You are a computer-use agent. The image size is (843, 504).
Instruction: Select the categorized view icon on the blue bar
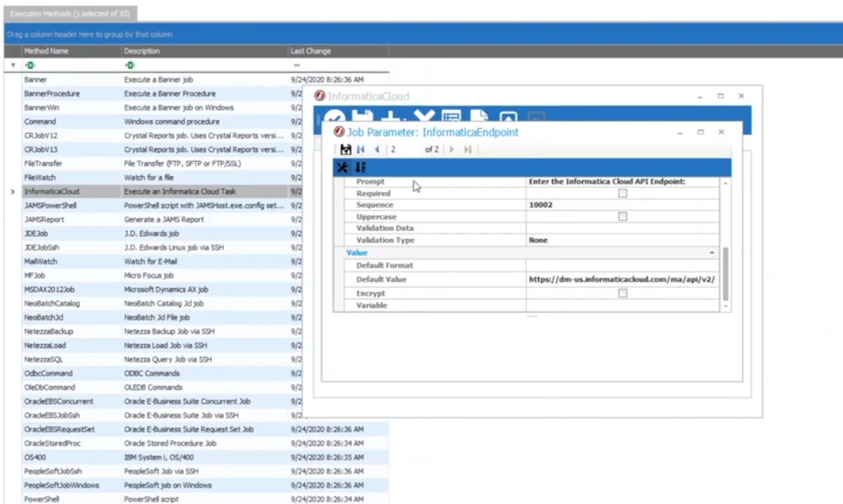[x=342, y=167]
